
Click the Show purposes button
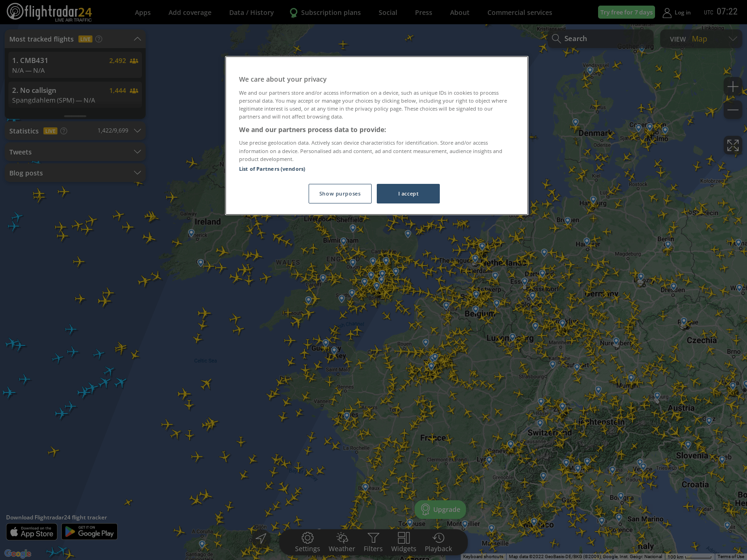(x=340, y=194)
